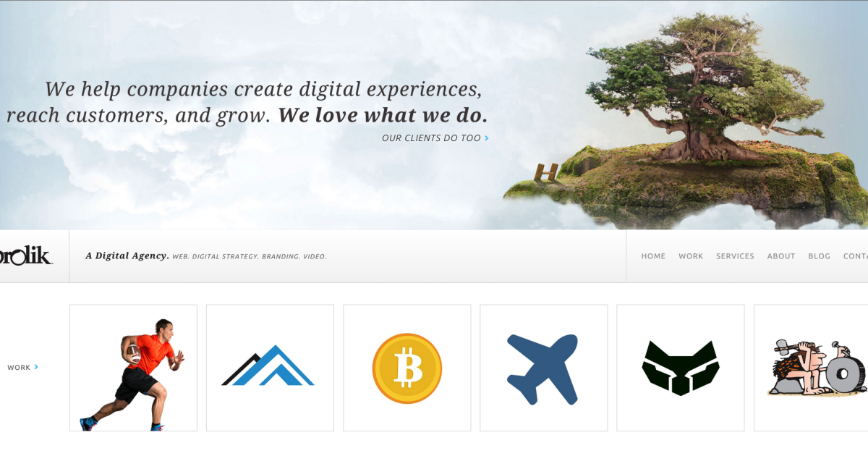Click the gold Bitcoin coin icon

click(407, 368)
